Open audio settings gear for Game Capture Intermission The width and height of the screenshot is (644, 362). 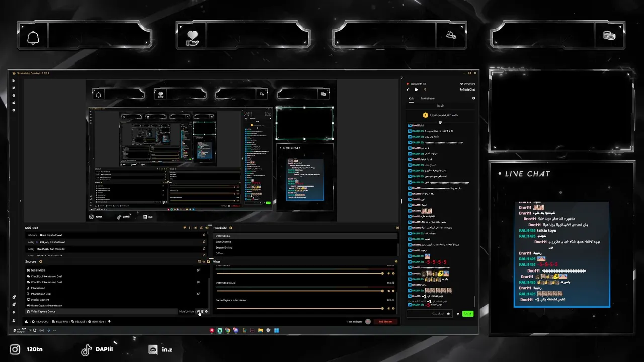[x=393, y=308]
